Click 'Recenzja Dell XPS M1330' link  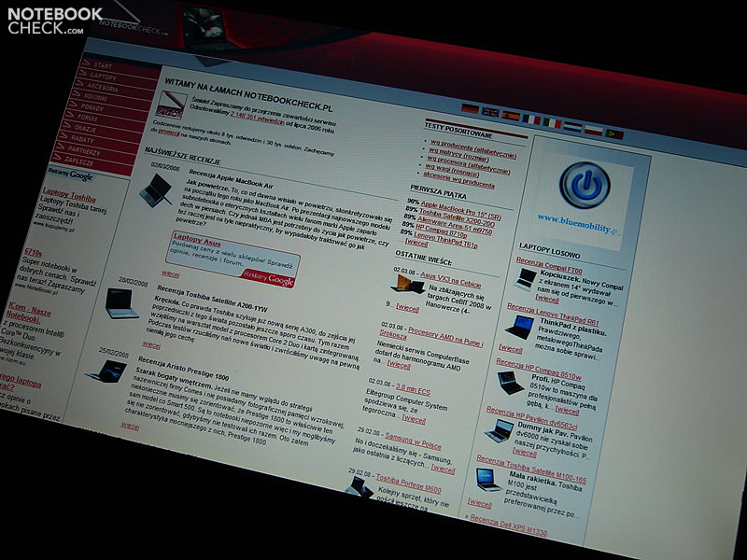click(508, 525)
